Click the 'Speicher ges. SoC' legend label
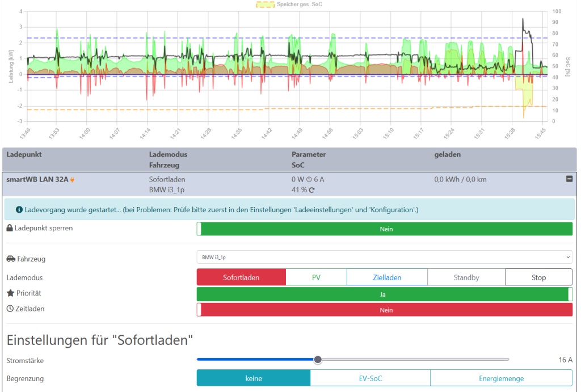 tap(300, 5)
